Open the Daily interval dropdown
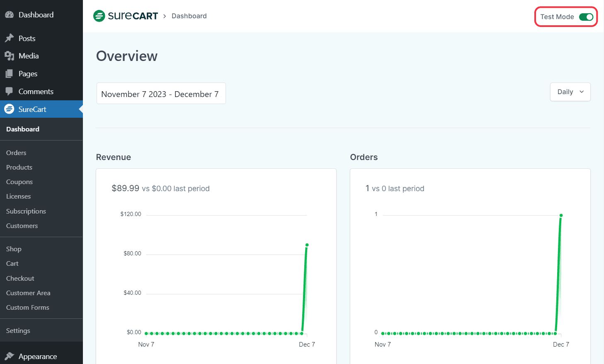The width and height of the screenshot is (604, 364). tap(570, 92)
